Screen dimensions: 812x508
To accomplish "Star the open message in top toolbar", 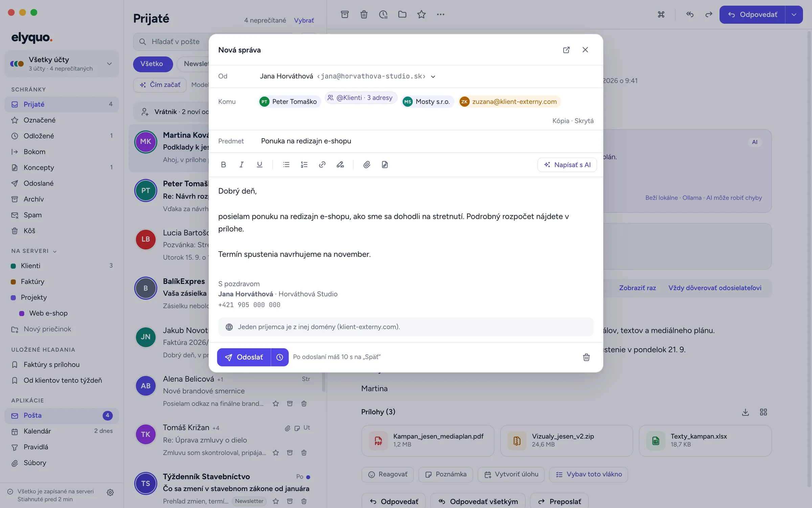I will click(422, 14).
